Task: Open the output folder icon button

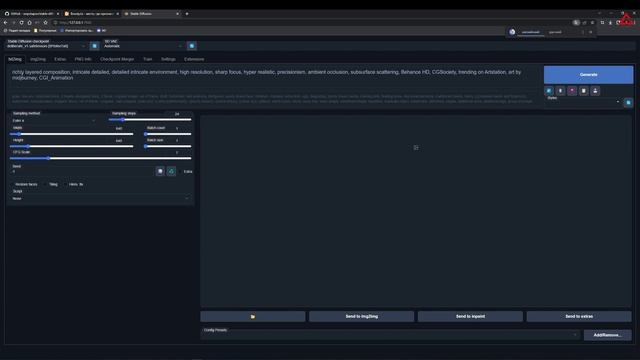Action: click(253, 316)
